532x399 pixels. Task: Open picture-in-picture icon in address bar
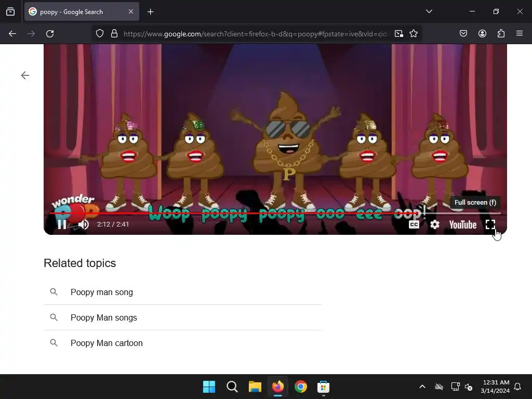click(399, 34)
